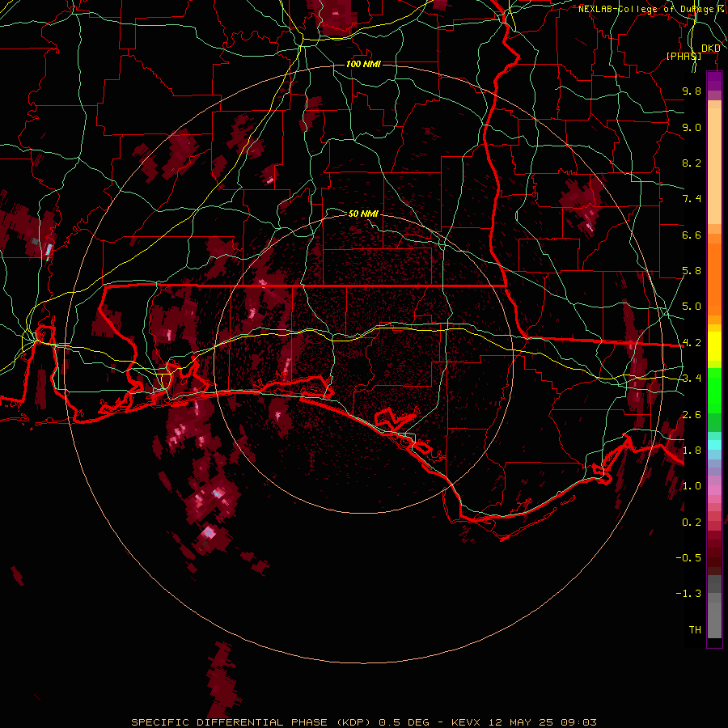728x728 pixels.
Task: Click the -0.5 scale value
Action: tap(688, 558)
